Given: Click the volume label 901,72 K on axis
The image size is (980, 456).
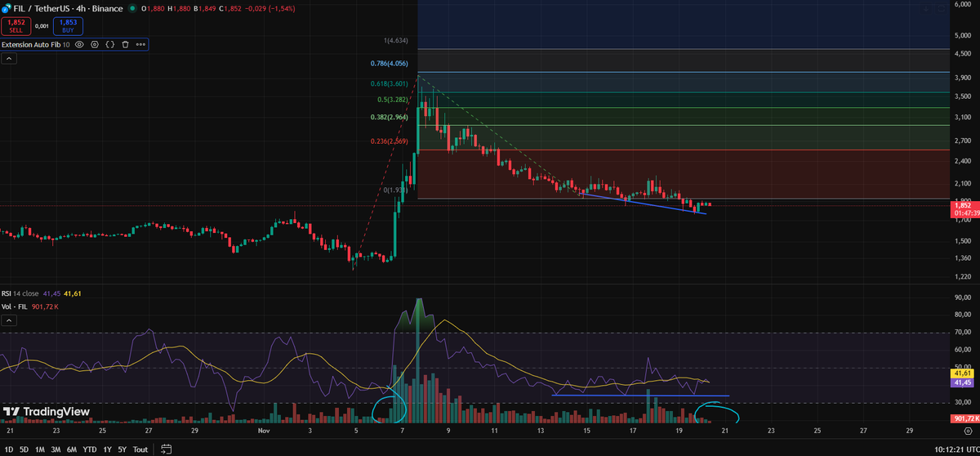Looking at the screenshot, I should pyautogui.click(x=965, y=418).
